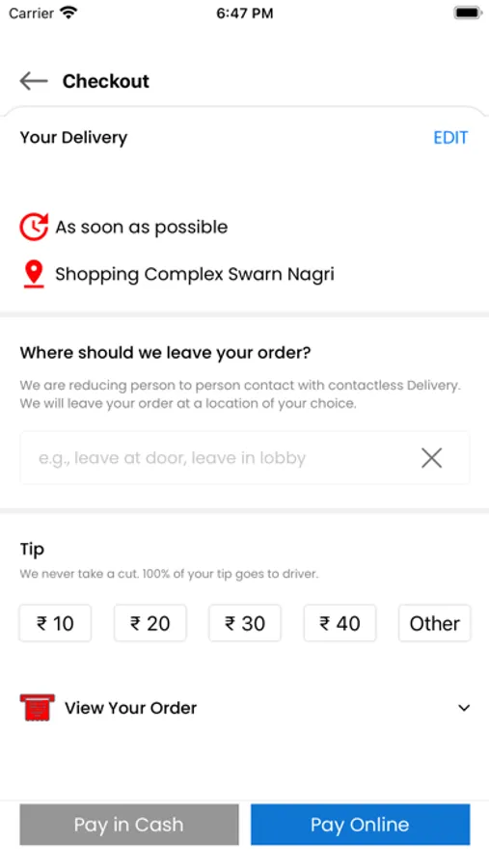489x868 pixels.
Task: Select the ₹ 20 tip option
Action: tap(150, 623)
